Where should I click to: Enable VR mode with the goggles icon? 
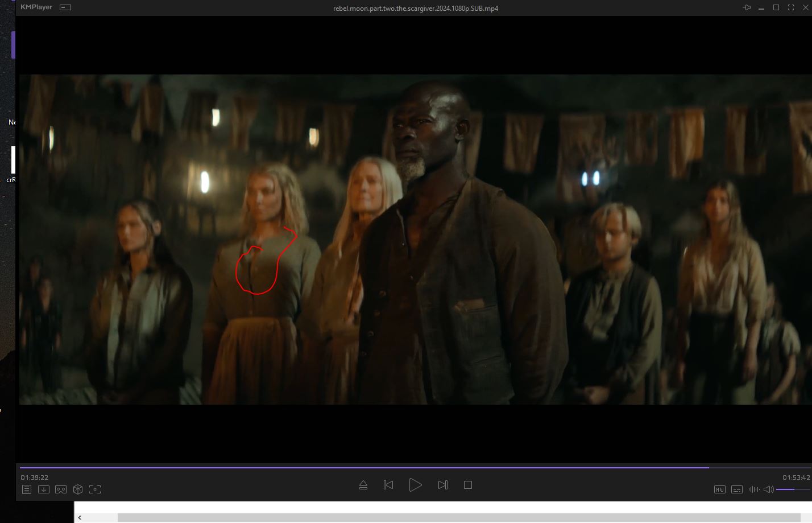(61, 489)
